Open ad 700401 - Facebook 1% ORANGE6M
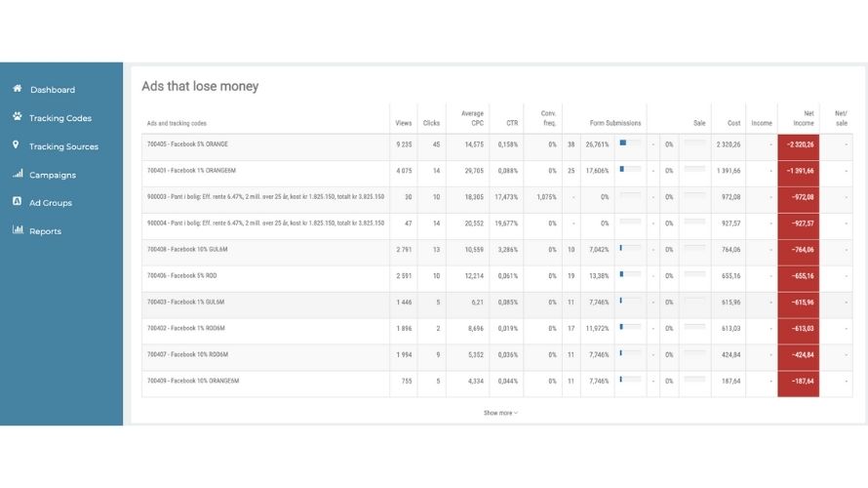The width and height of the screenshot is (868, 488). pyautogui.click(x=191, y=171)
